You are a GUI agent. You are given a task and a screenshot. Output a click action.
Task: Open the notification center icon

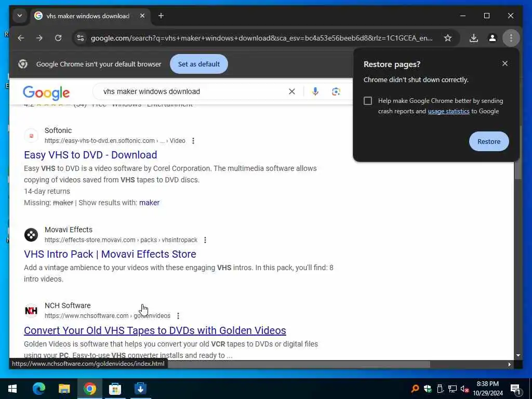(x=515, y=389)
